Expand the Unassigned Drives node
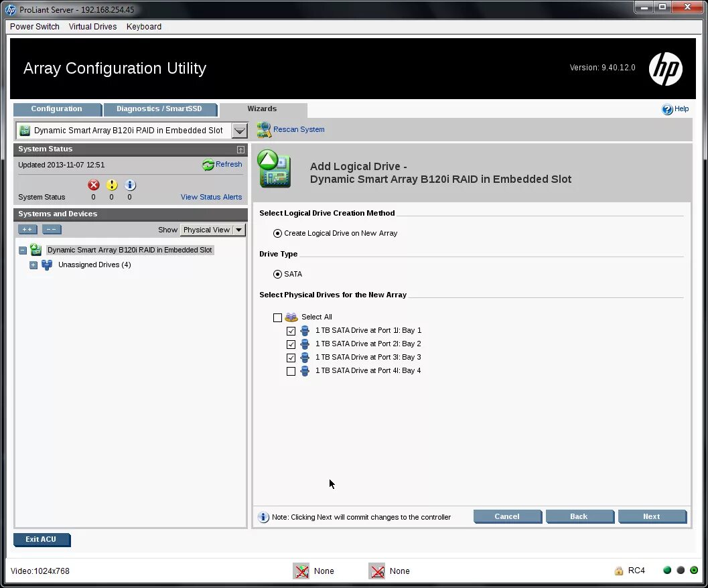Image resolution: width=708 pixels, height=588 pixels. 33,265
